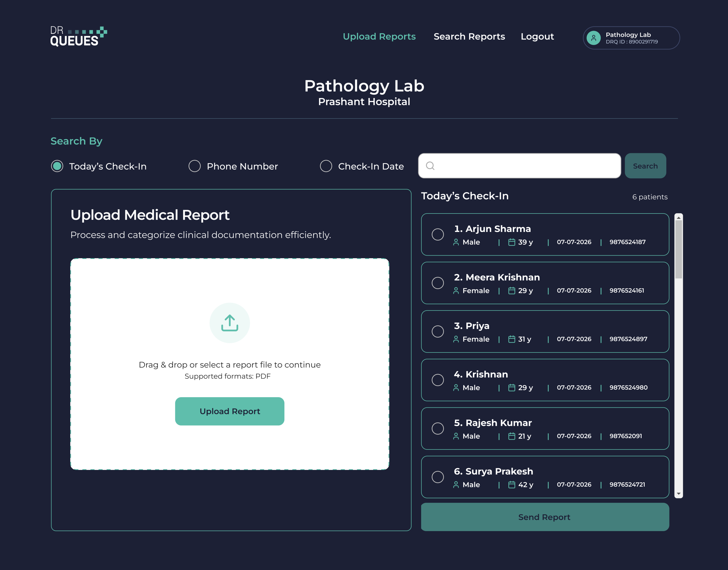This screenshot has width=728, height=570.
Task: Click phone number 9876524187
Action: point(628,242)
